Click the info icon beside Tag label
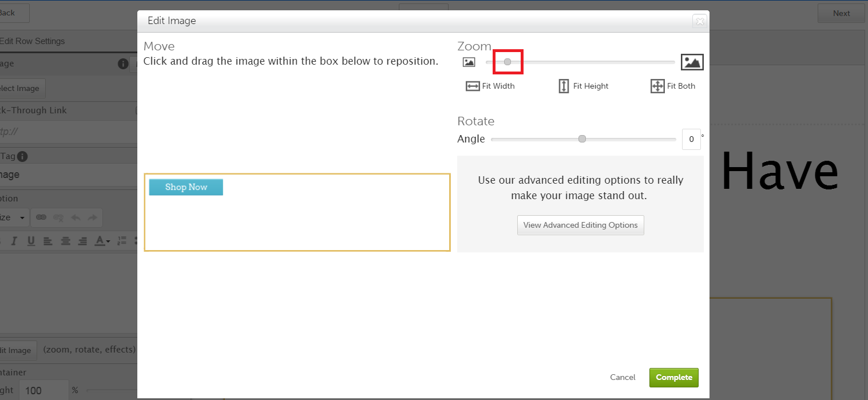Viewport: 868px width, 400px height. point(22,156)
